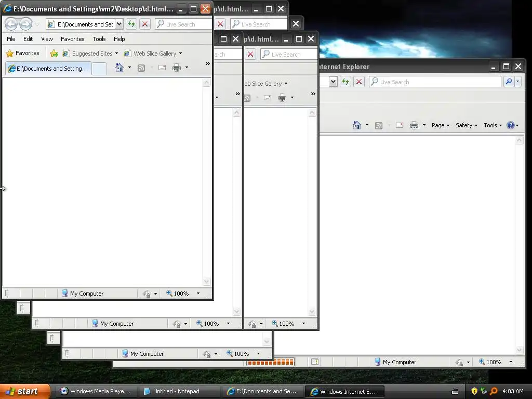Click the Print icon in front IE window
The image size is (532, 399).
tap(177, 68)
